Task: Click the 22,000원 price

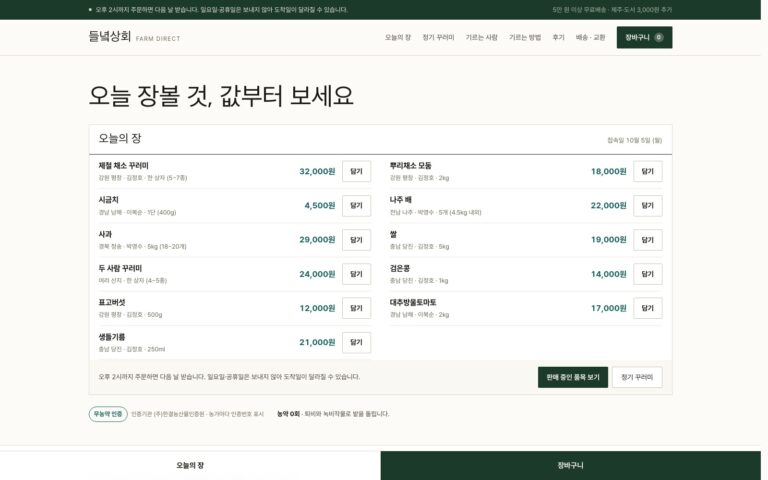Action: click(608, 206)
